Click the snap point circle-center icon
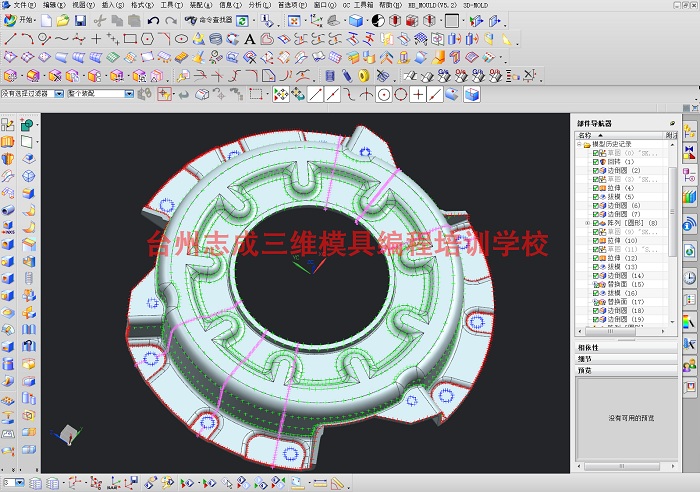This screenshot has height=492, width=700. pyautogui.click(x=384, y=95)
